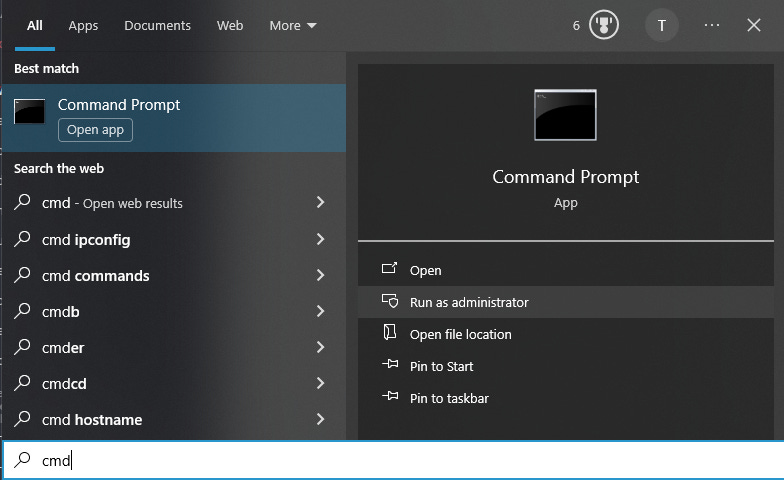This screenshot has height=480, width=784.
Task: Click the rewards points number 6
Action: pyautogui.click(x=576, y=26)
